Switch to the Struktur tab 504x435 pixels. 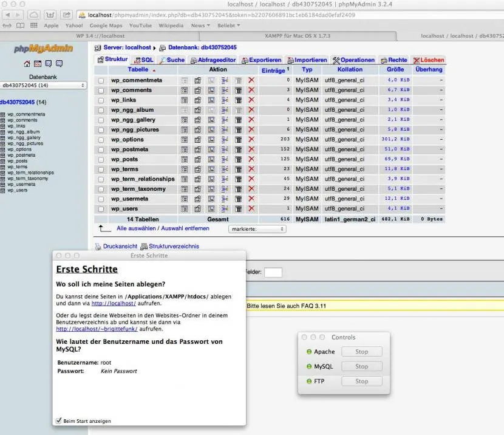coord(112,60)
